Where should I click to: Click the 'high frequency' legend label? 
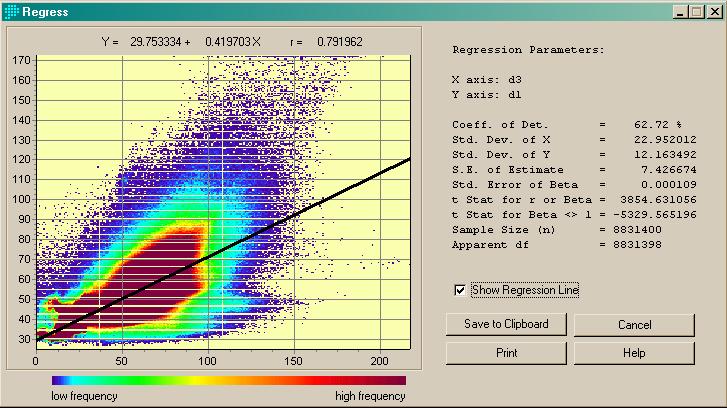point(370,396)
